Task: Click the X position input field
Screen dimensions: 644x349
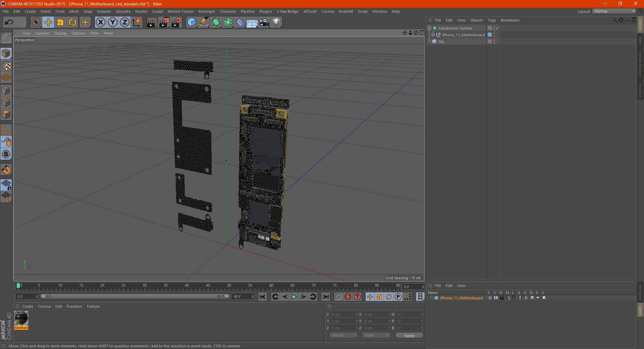Action: click(x=344, y=314)
